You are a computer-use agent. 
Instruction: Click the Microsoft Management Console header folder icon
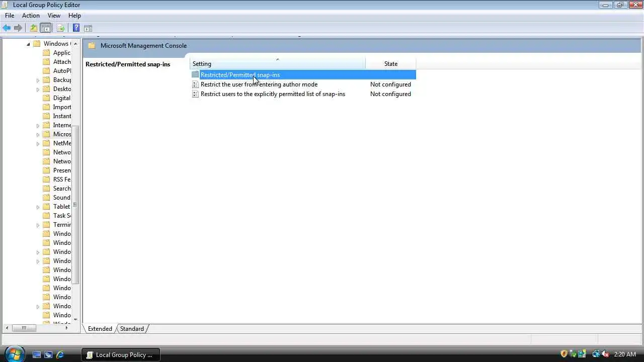[x=92, y=46]
